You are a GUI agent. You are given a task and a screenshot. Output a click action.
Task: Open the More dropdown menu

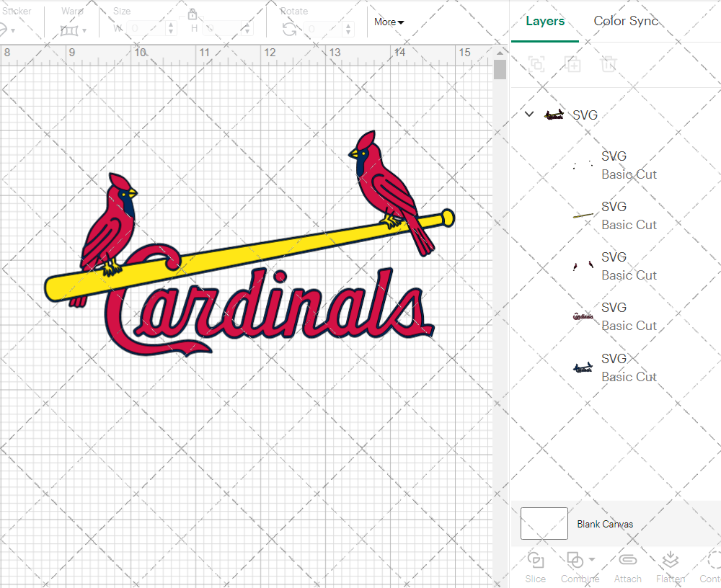click(x=389, y=22)
